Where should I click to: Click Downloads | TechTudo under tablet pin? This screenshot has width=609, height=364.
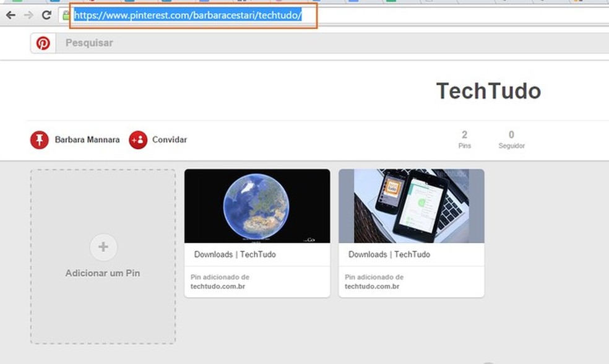pos(389,254)
